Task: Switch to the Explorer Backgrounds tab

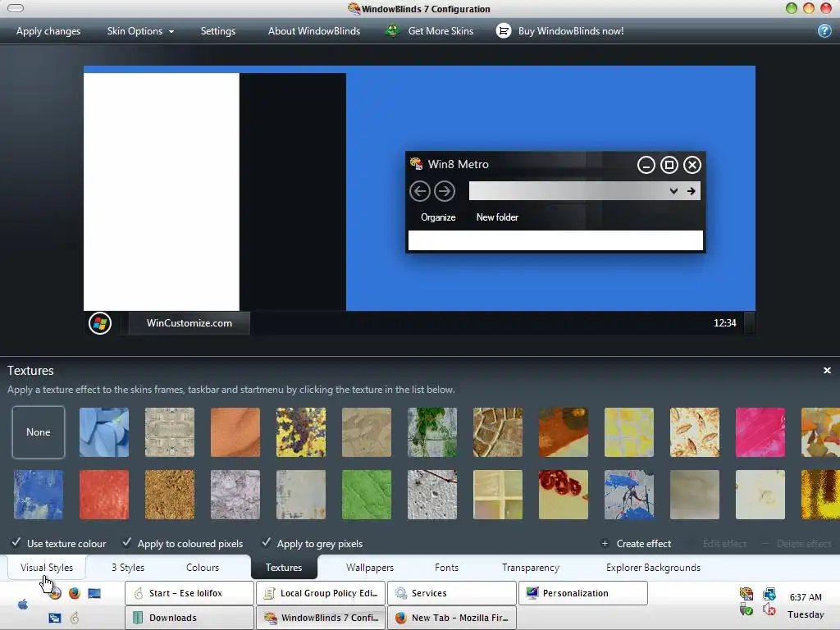Action: pyautogui.click(x=653, y=568)
